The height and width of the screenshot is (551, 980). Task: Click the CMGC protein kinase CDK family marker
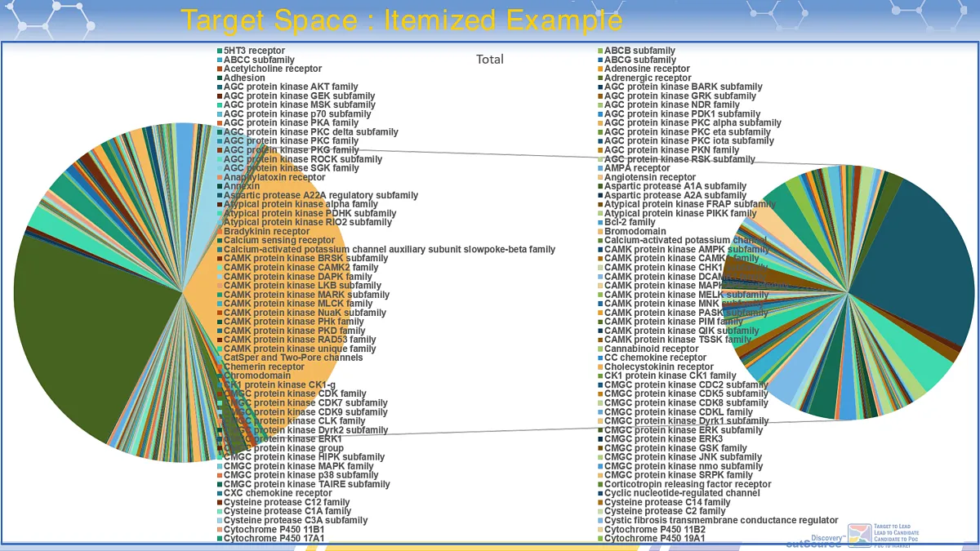click(219, 393)
